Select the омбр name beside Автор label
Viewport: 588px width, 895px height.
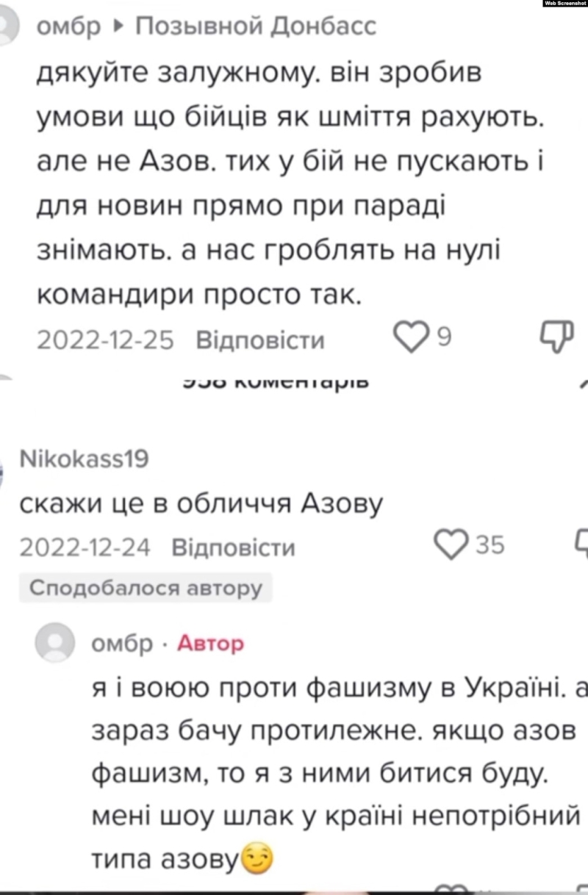[122, 644]
